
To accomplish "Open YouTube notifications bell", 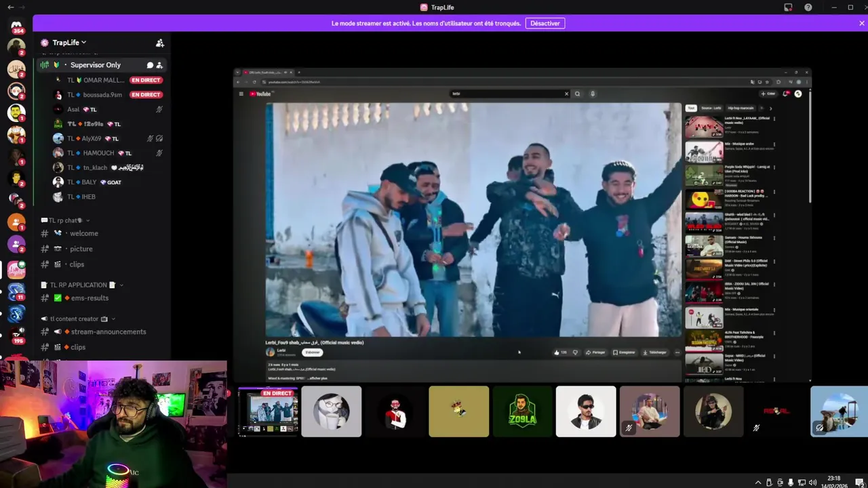I will click(x=786, y=94).
